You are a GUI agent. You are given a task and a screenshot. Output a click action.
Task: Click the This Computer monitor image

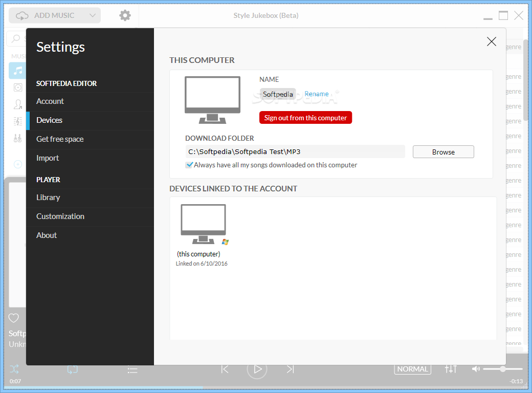tap(212, 100)
